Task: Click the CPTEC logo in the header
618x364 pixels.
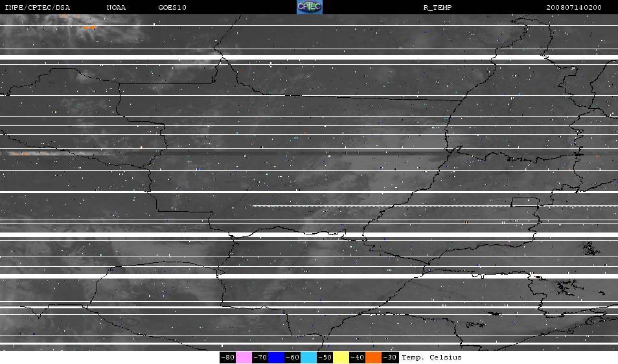Action: click(x=310, y=7)
